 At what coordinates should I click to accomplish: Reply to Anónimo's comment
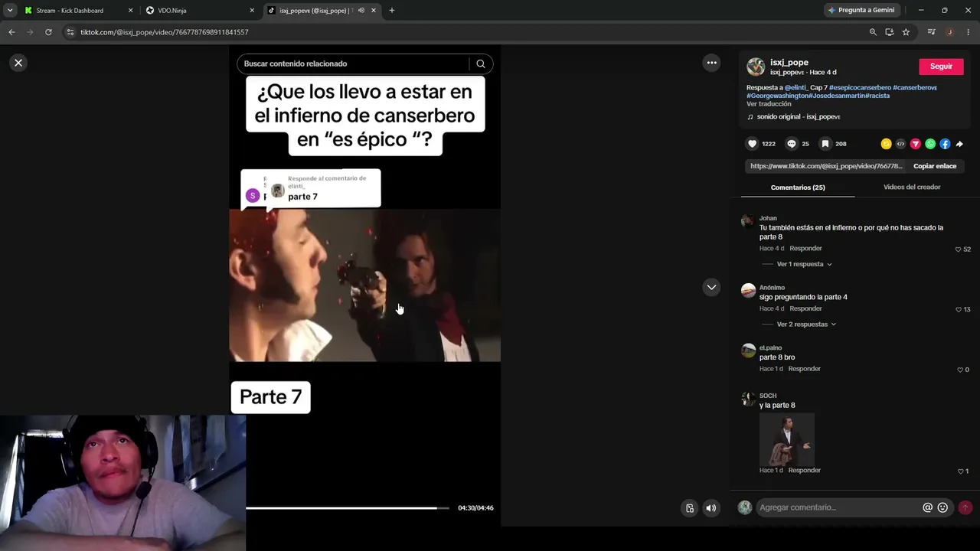point(805,308)
